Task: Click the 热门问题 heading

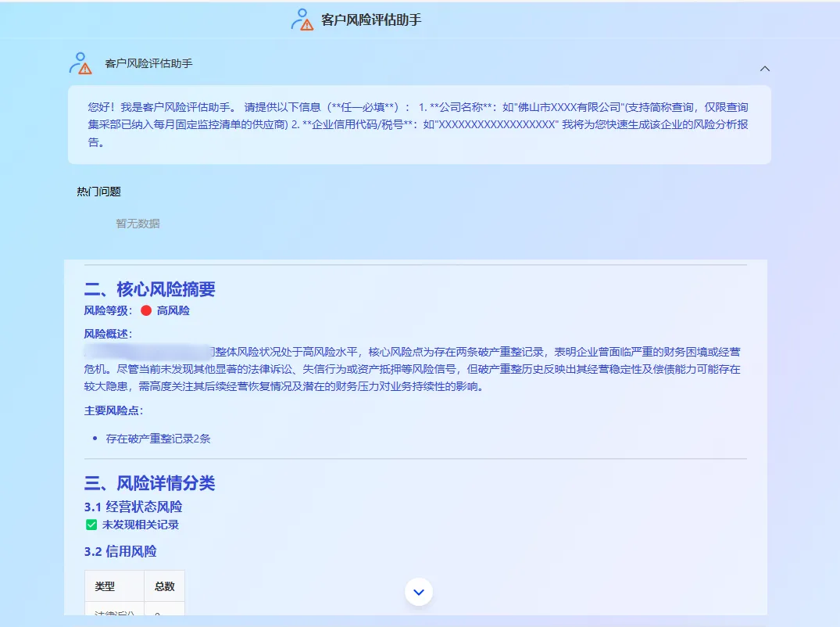Action: 98,192
